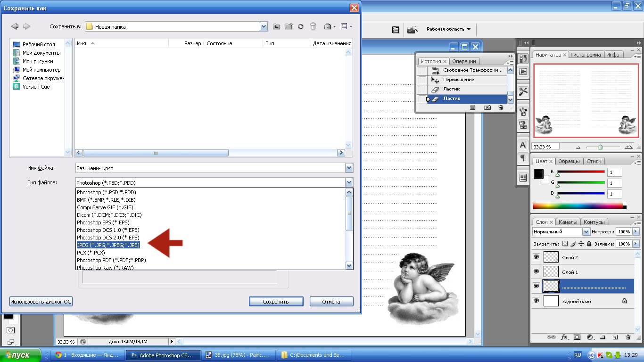Click Сохранить button
The image size is (644, 362).
276,302
